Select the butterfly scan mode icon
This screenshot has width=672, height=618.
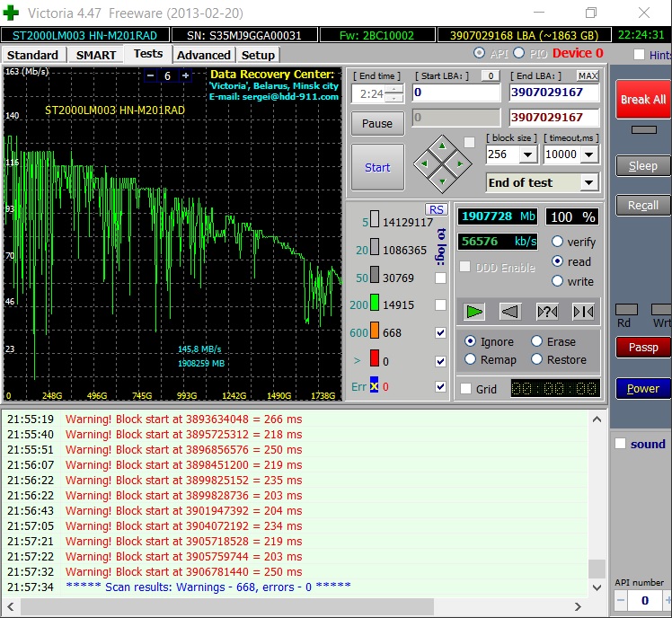pyautogui.click(x=582, y=311)
